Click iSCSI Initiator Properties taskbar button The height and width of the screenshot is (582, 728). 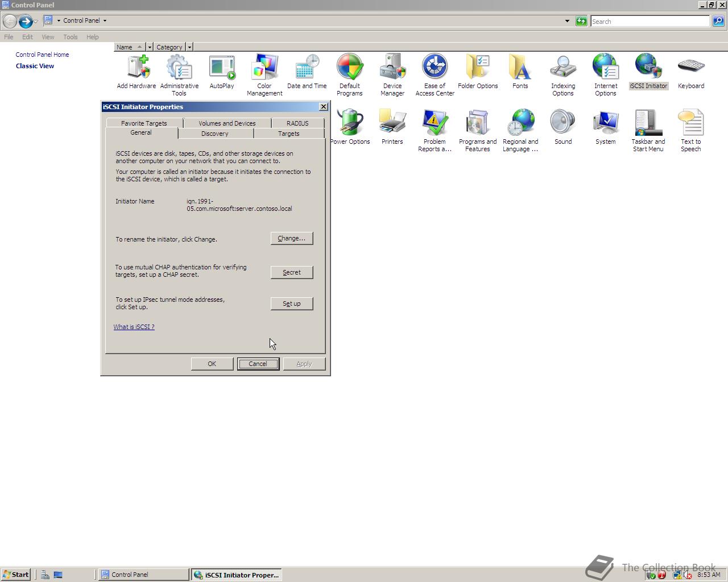(x=237, y=575)
